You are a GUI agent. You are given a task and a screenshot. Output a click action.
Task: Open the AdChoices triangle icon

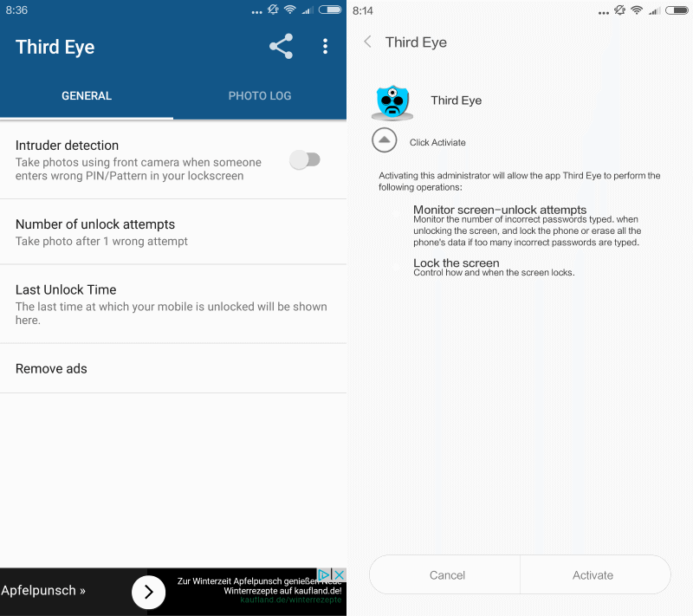pos(324,574)
